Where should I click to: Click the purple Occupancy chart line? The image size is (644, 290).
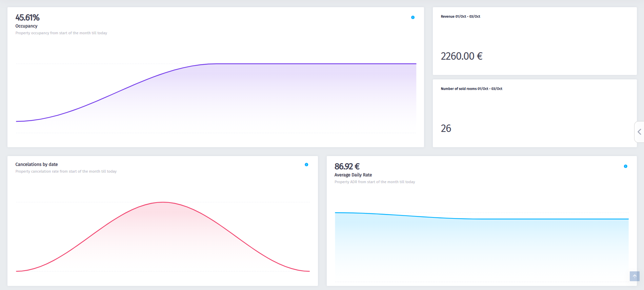click(305, 64)
